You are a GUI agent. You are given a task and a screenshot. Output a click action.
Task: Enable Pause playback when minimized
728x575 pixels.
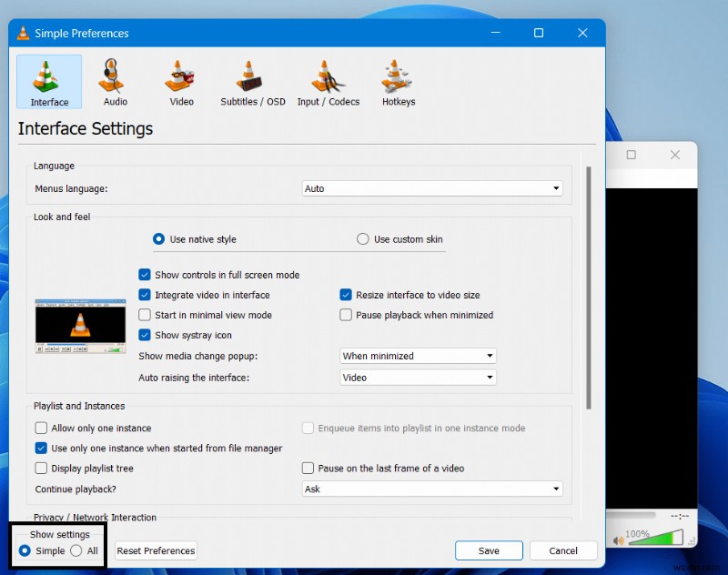point(345,315)
